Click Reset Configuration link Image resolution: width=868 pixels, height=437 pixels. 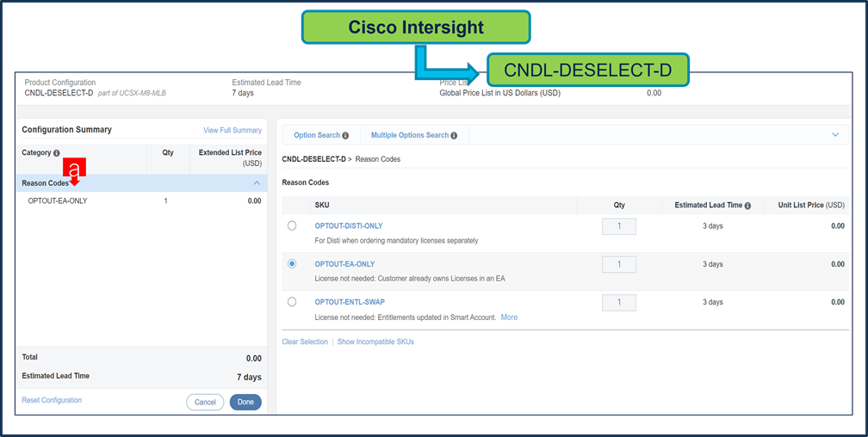tap(52, 400)
